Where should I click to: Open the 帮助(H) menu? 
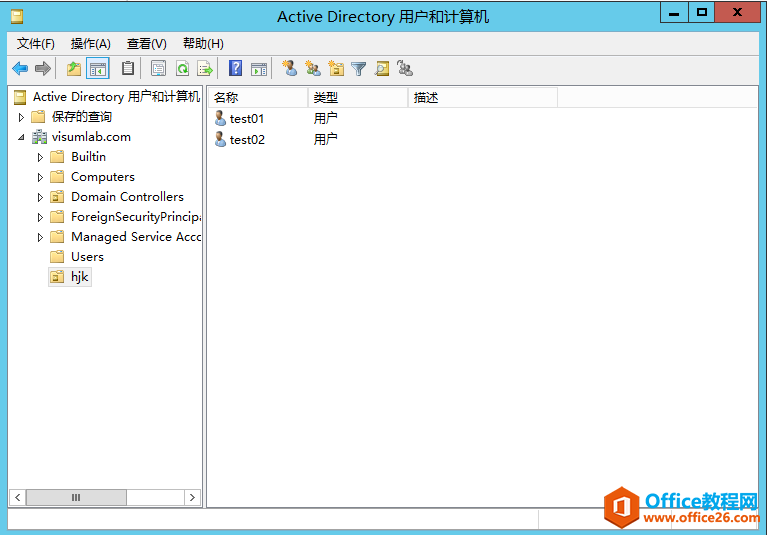pyautogui.click(x=203, y=44)
